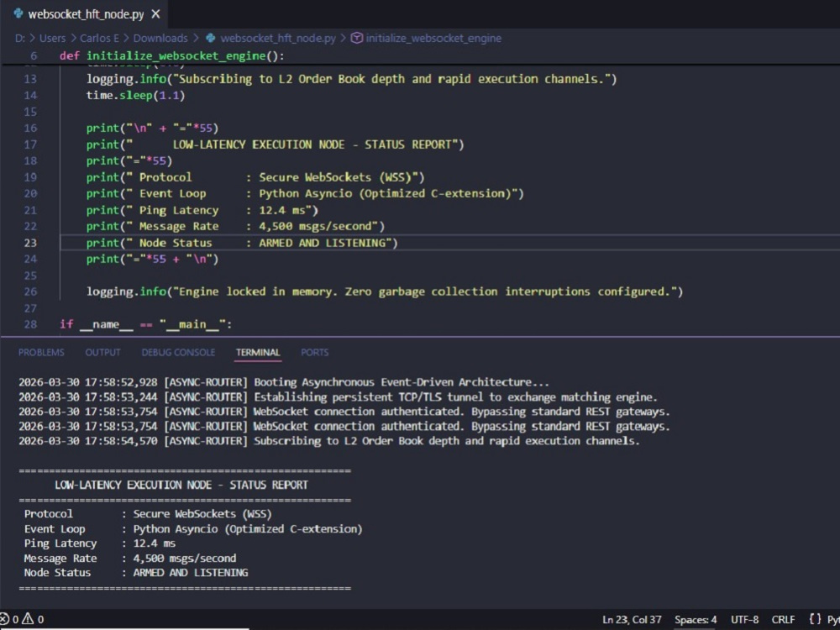840x630 pixels.
Task: Click the 'UTF-8' encoding indicator
Action: (x=744, y=620)
